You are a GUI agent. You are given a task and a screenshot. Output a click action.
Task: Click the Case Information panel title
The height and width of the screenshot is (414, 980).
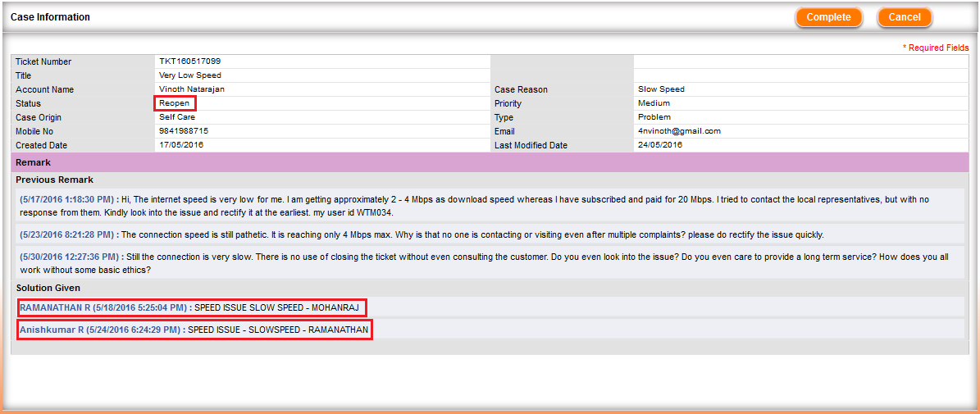coord(50,17)
